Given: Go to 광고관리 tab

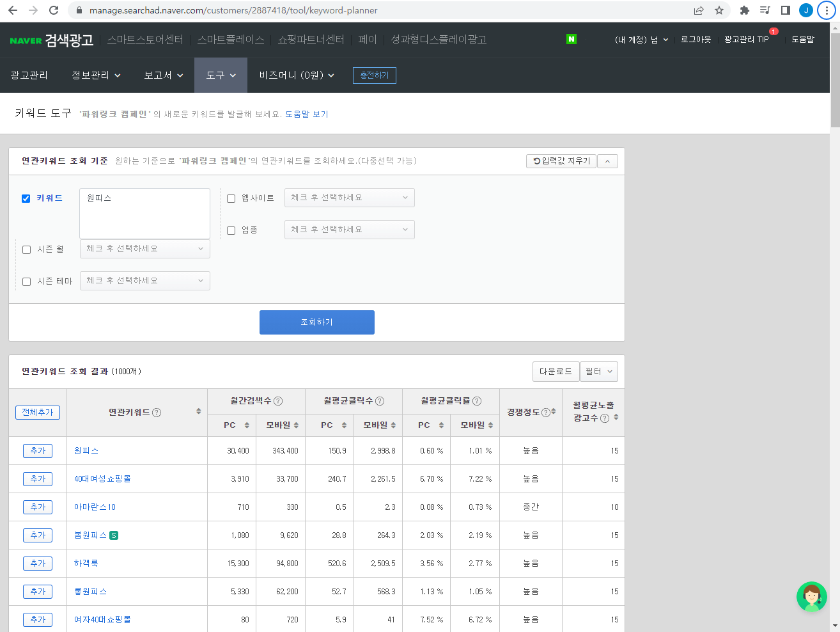Looking at the screenshot, I should [29, 75].
